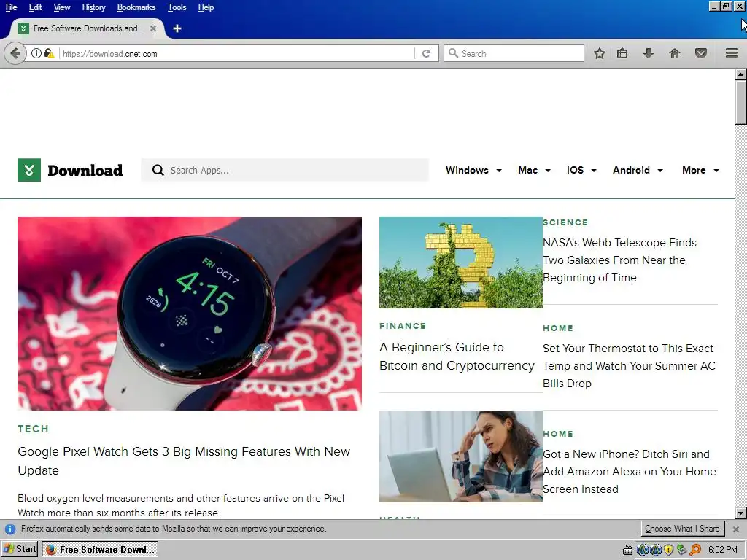Select the Free Software Downloads tab

(x=86, y=28)
